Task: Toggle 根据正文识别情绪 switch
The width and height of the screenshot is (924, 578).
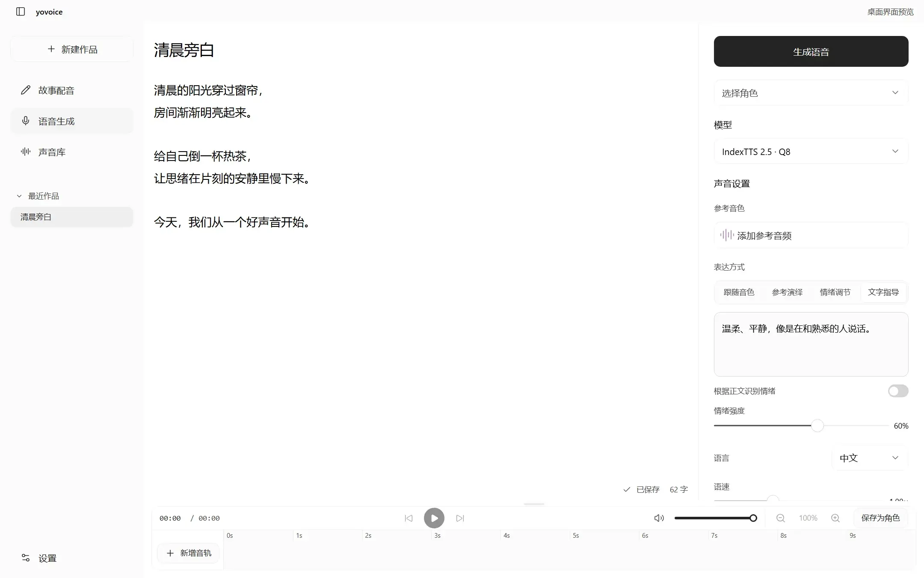Action: coord(898,391)
